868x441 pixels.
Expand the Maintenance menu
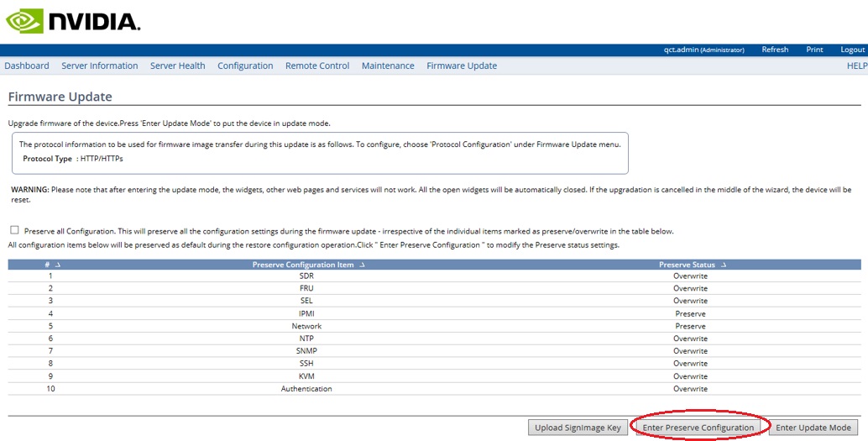tap(388, 66)
